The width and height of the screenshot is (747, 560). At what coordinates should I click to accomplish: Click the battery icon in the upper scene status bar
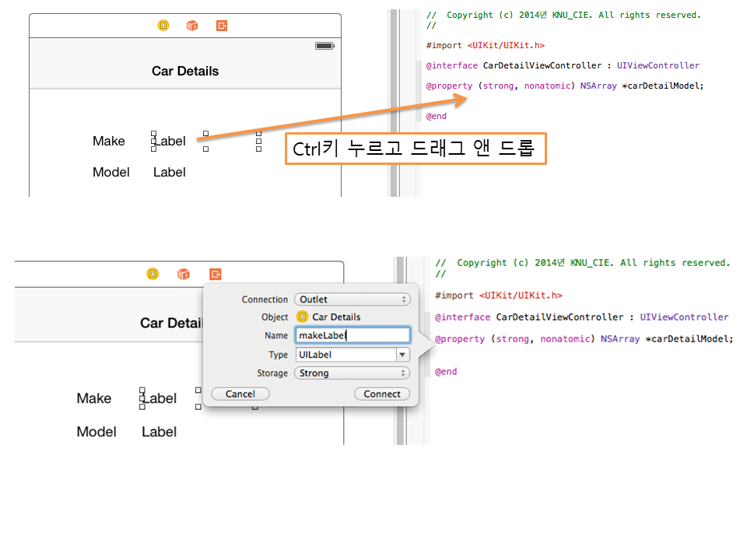pos(324,46)
